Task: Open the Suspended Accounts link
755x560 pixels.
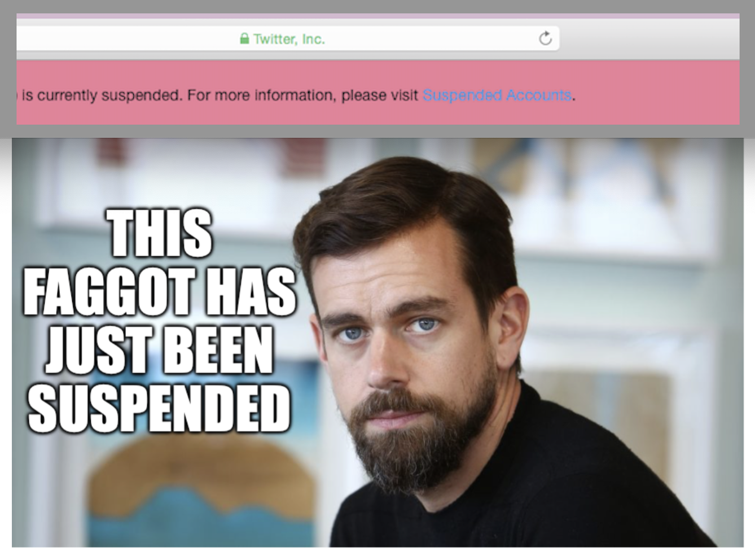Action: point(497,95)
